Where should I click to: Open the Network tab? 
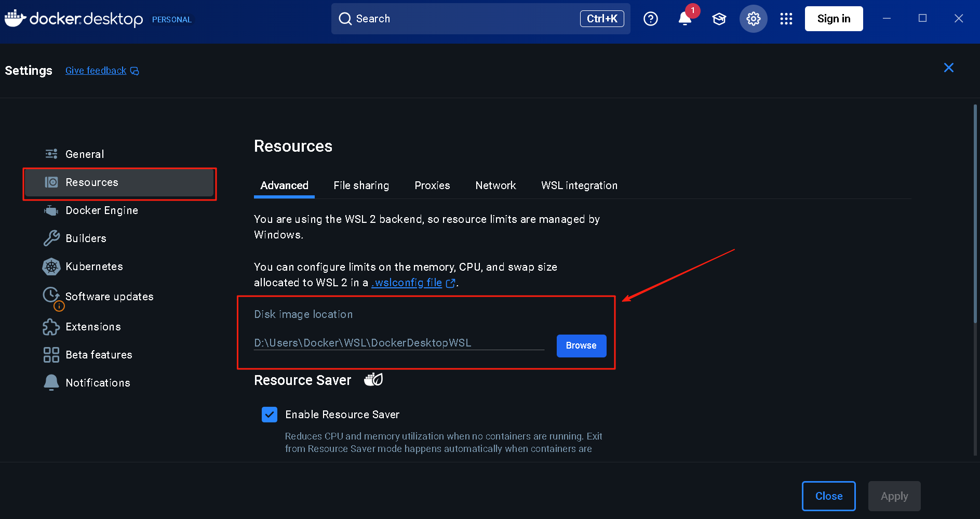click(x=495, y=185)
